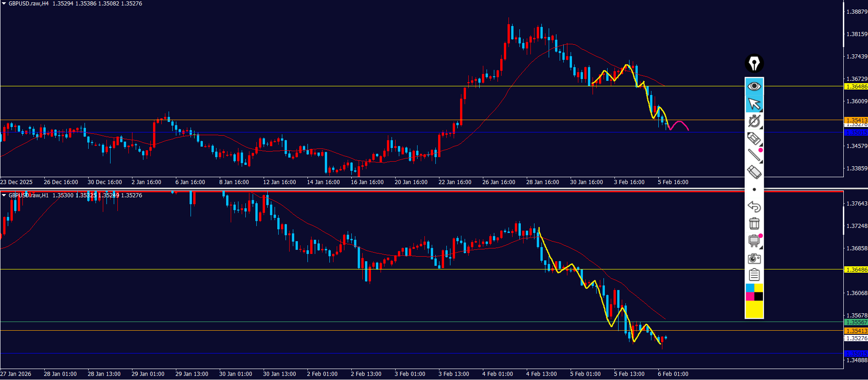The image size is (868, 380).
Task: Select the eraser tool
Action: (x=754, y=172)
